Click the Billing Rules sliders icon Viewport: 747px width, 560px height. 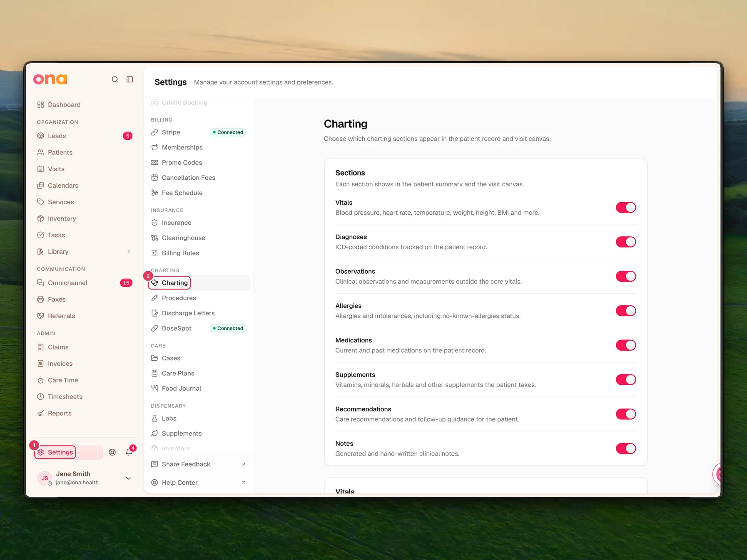[x=154, y=253]
